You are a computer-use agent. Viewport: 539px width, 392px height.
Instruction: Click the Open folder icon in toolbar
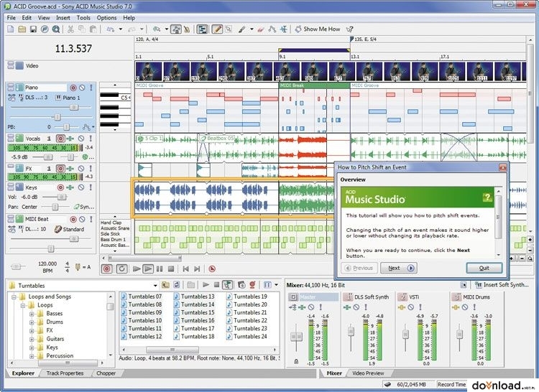point(22,29)
